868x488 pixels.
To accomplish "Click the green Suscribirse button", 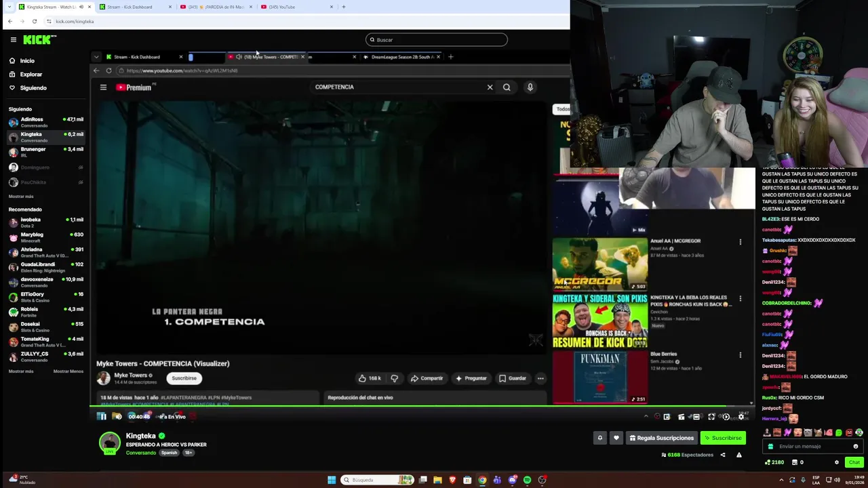I will [x=723, y=438].
